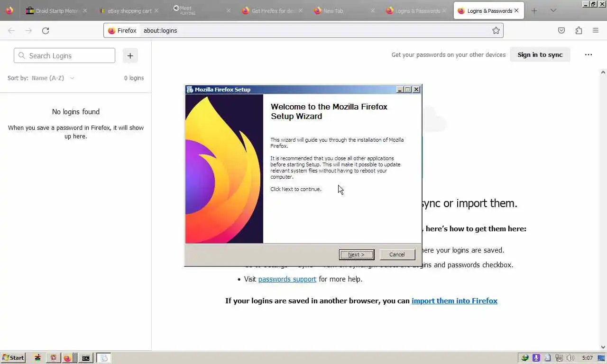Click the Search Logins field

[64, 55]
